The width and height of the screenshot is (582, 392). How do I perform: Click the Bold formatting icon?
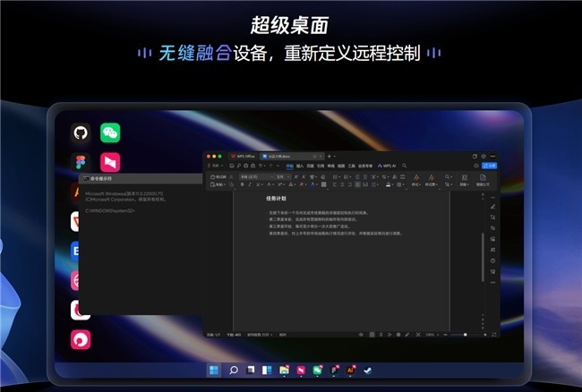coord(242,184)
